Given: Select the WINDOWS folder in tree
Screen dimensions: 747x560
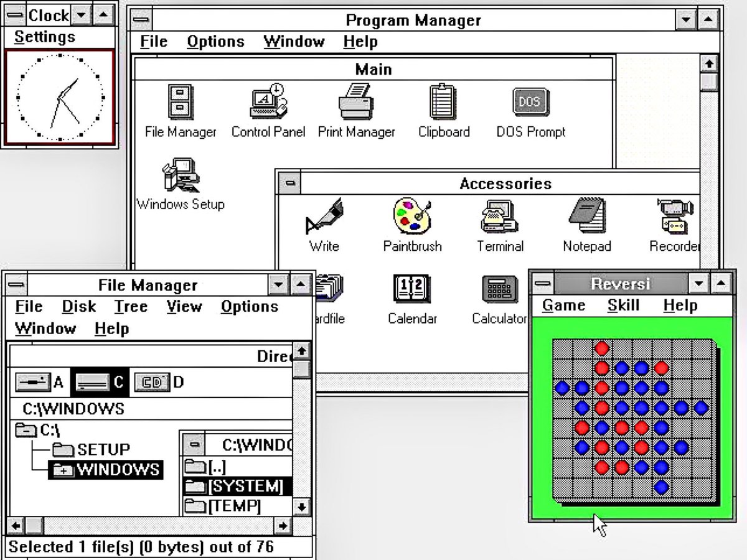Looking at the screenshot, I should click(x=106, y=469).
